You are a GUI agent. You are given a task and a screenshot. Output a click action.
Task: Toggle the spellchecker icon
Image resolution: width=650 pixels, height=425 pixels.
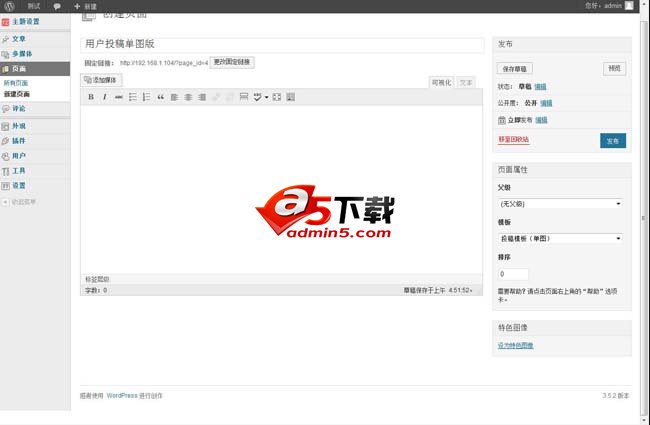(257, 97)
